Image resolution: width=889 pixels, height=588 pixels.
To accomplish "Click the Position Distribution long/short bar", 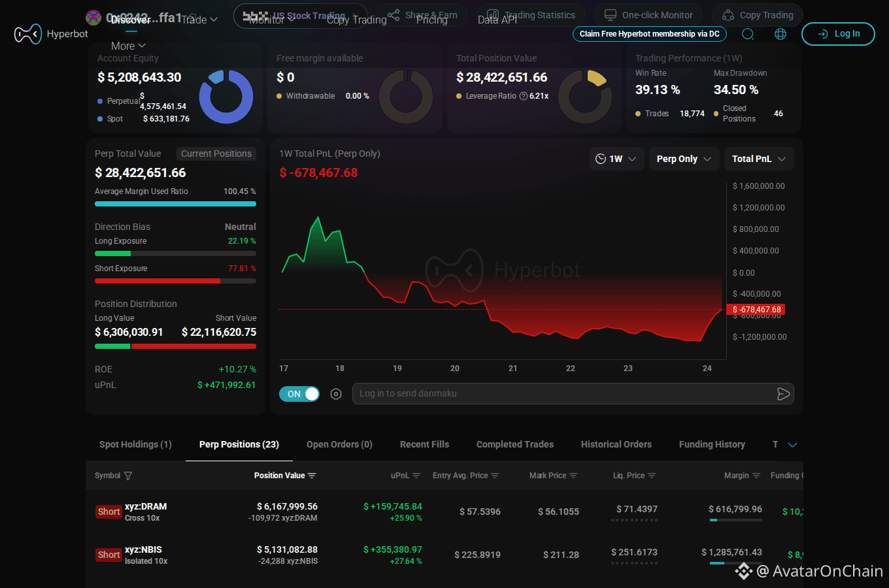I will pyautogui.click(x=175, y=346).
